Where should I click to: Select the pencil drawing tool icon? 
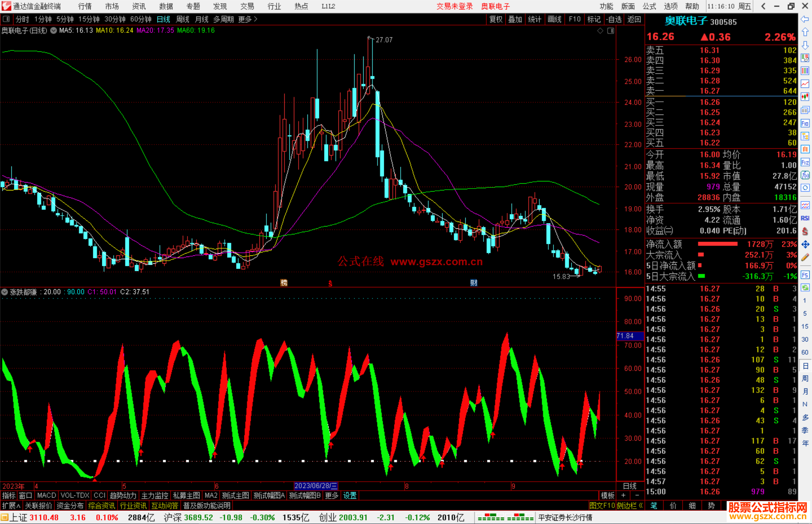coord(805,257)
